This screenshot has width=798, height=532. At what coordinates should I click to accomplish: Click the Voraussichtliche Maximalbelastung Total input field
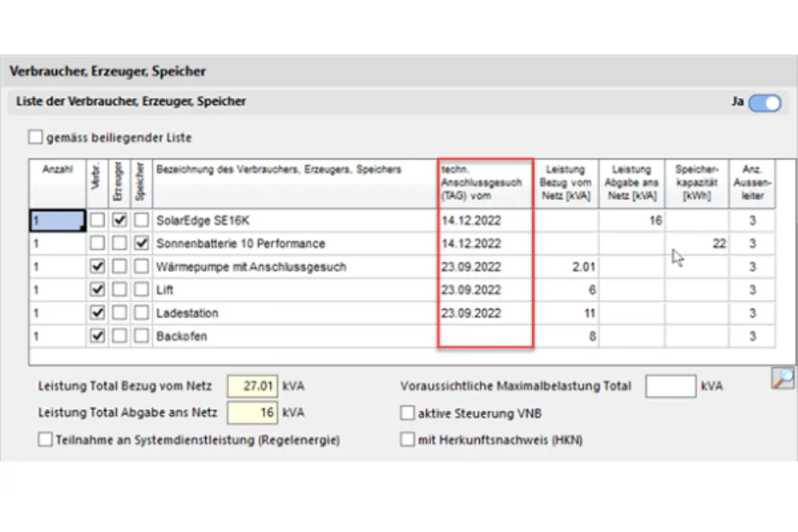pos(670,387)
